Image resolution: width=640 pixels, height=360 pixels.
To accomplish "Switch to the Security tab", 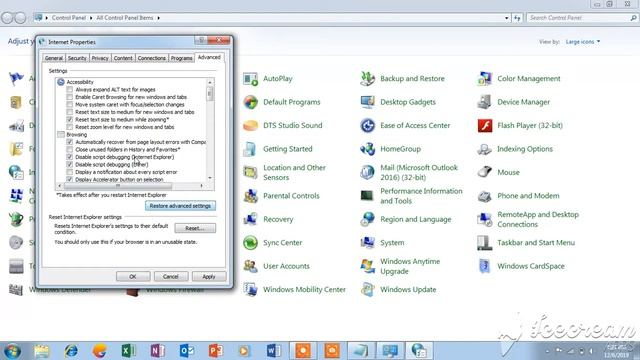I will pos(77,58).
